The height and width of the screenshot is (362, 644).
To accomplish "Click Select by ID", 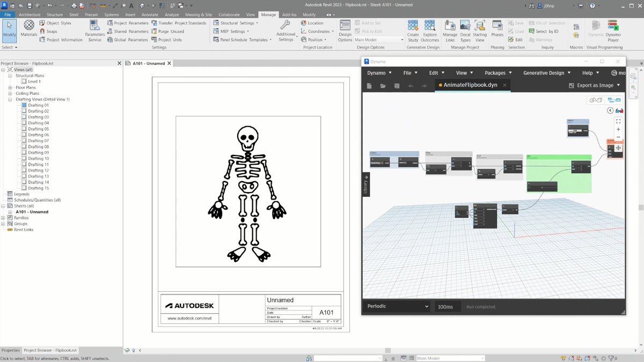I will coord(543,31).
